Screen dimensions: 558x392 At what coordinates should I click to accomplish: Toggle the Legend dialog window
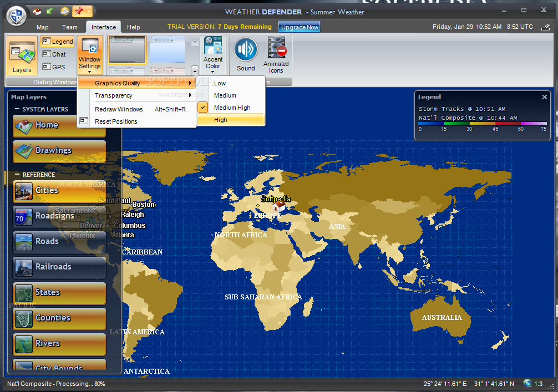coord(57,42)
